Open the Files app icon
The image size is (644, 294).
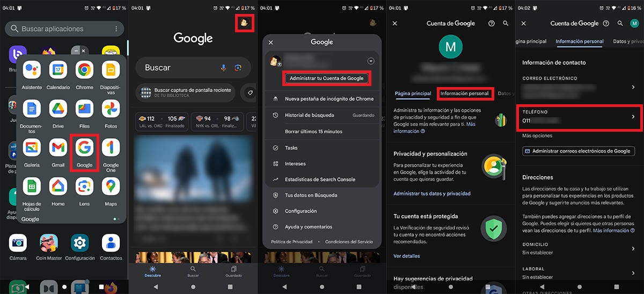(84, 109)
